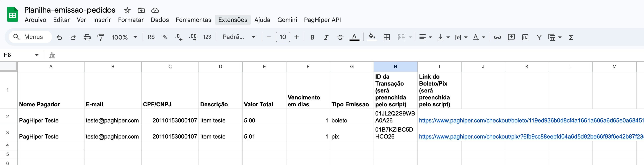Viewport: 644px width, 165px height.
Task: Click the merge cells icon
Action: point(401,37)
